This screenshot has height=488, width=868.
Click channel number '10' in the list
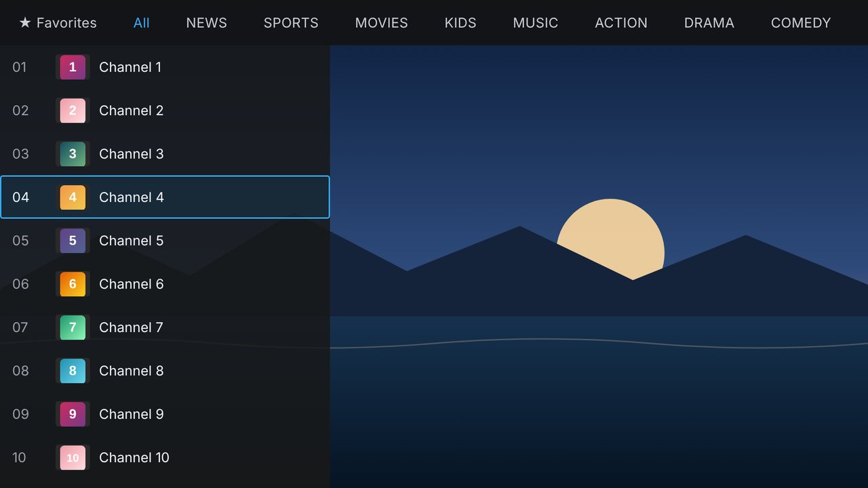tap(19, 457)
